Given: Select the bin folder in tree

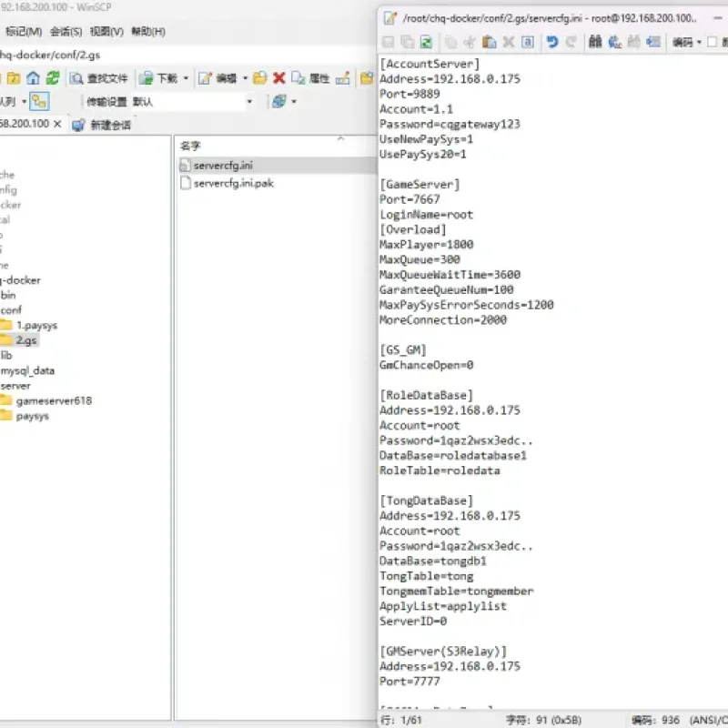Looking at the screenshot, I should [8, 295].
